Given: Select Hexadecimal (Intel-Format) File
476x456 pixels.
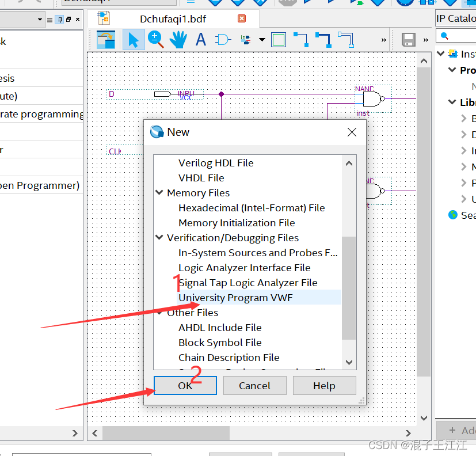Looking at the screenshot, I should pos(252,208).
